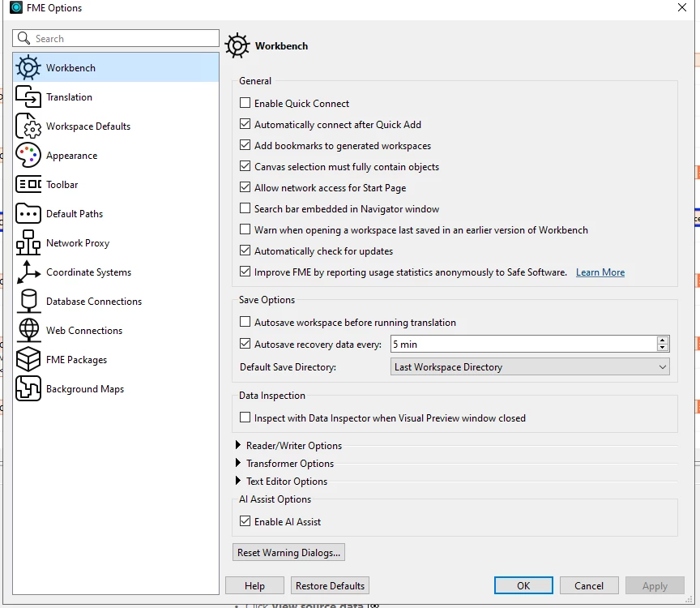The height and width of the screenshot is (608, 700).
Task: Click the Help button
Action: point(254,585)
